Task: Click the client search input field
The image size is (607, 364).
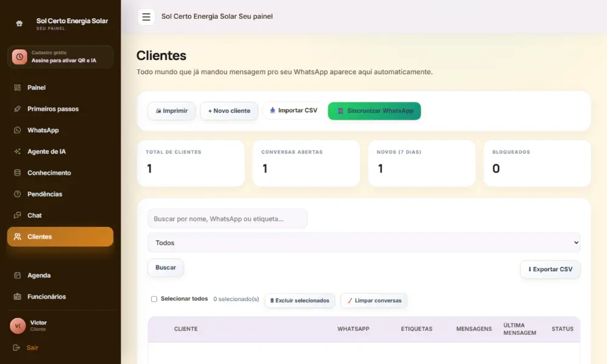Action: (x=227, y=218)
